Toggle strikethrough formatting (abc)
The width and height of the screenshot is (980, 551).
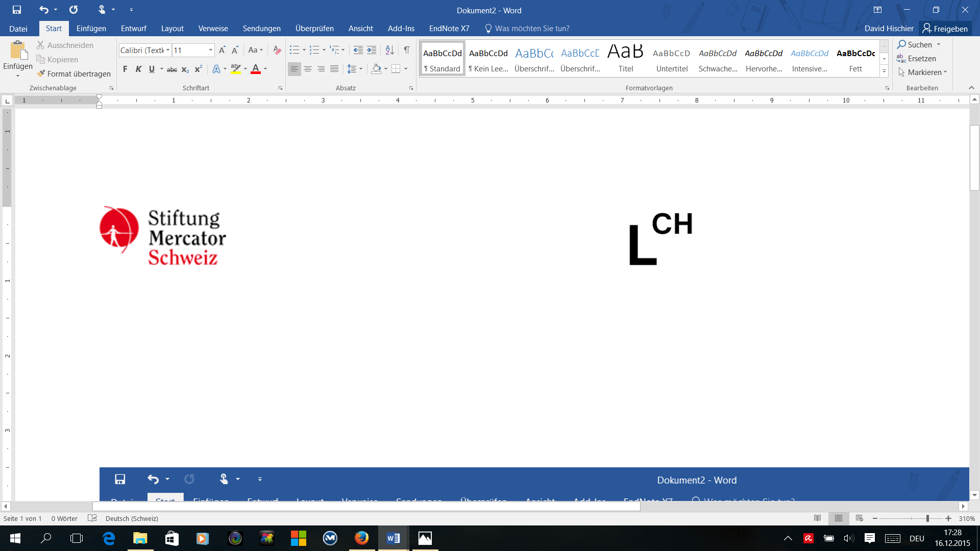tap(172, 69)
